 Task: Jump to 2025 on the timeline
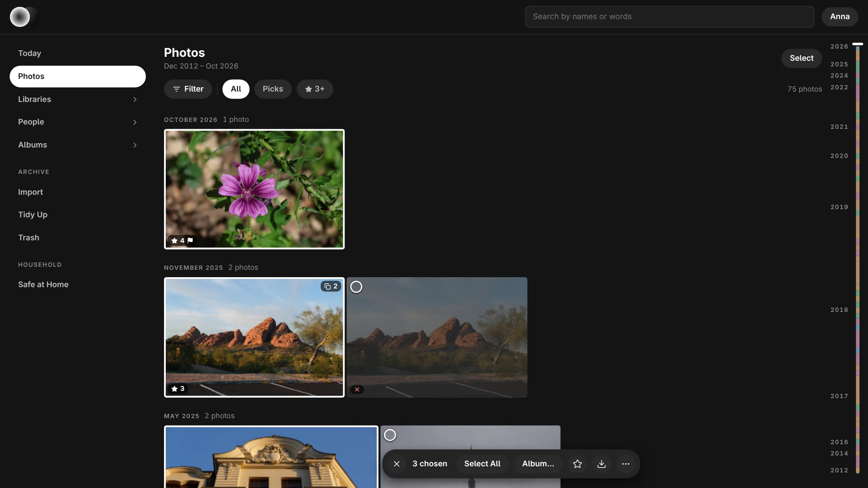tap(839, 64)
